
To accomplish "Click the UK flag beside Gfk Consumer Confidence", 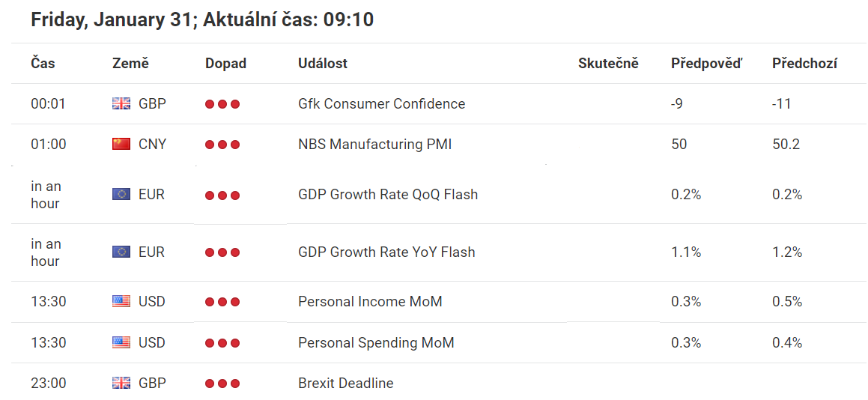I will coord(121,103).
